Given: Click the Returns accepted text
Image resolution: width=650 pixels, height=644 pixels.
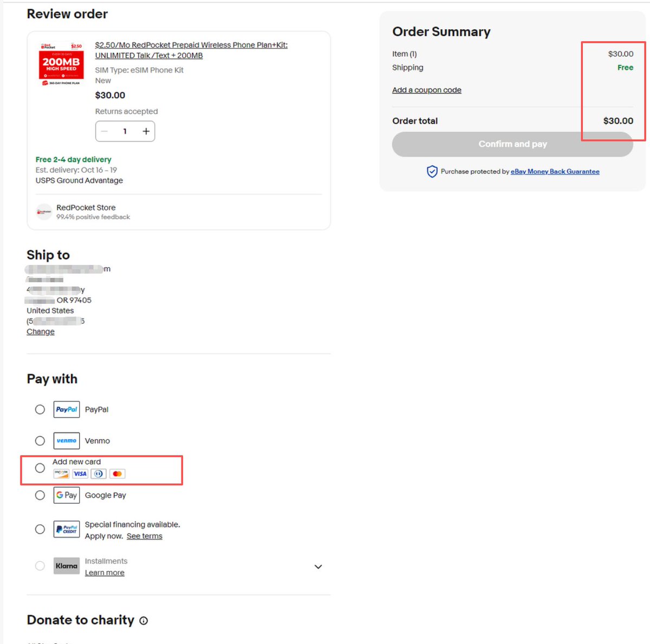Looking at the screenshot, I should (127, 112).
